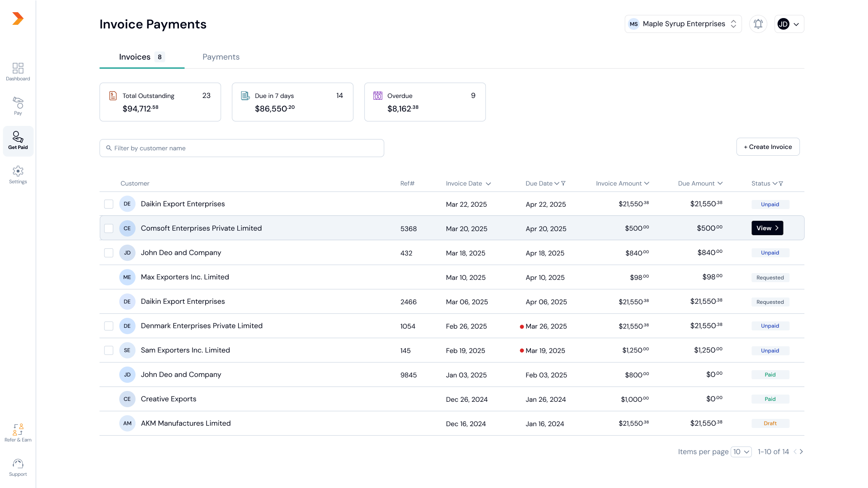Click View on the Comsoft Enterprises row

(767, 228)
